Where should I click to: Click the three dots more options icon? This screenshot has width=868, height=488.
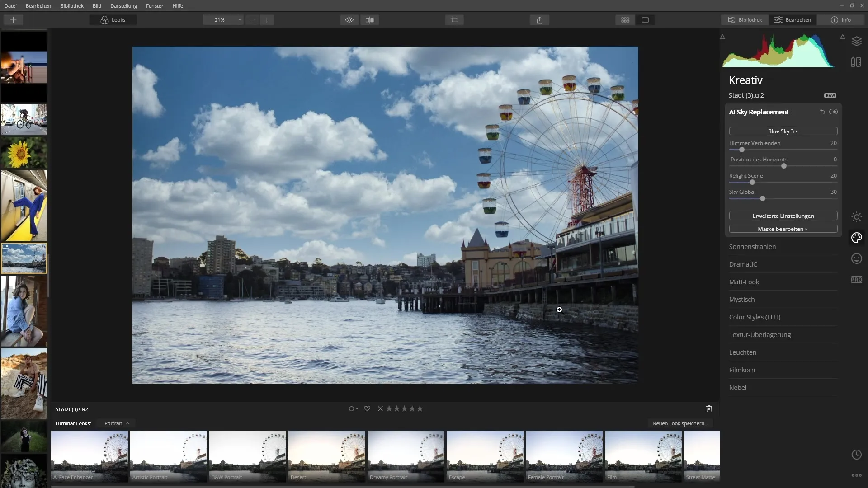click(856, 475)
